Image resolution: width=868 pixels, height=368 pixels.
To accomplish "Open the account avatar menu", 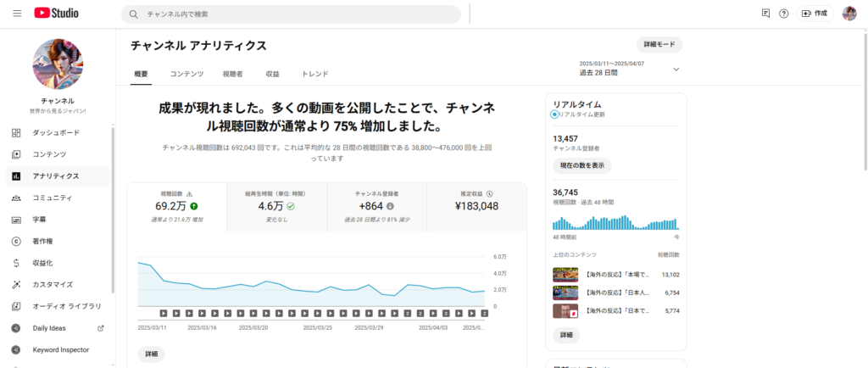I will (849, 14).
